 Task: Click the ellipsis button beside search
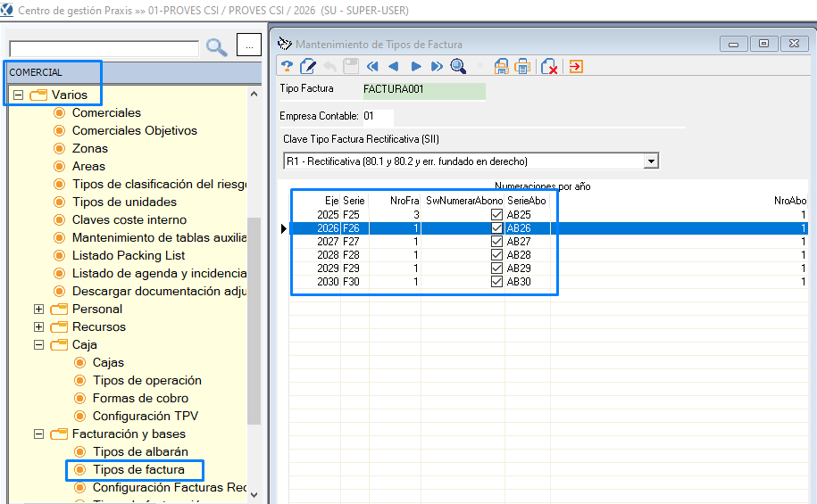point(249,45)
